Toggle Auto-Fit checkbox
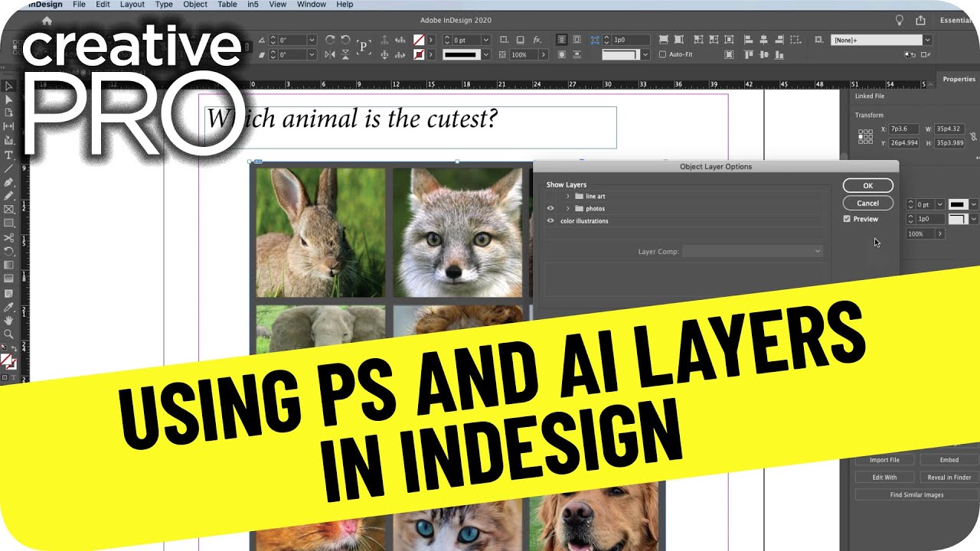Screen dimensions: 980x551 (x=663, y=55)
